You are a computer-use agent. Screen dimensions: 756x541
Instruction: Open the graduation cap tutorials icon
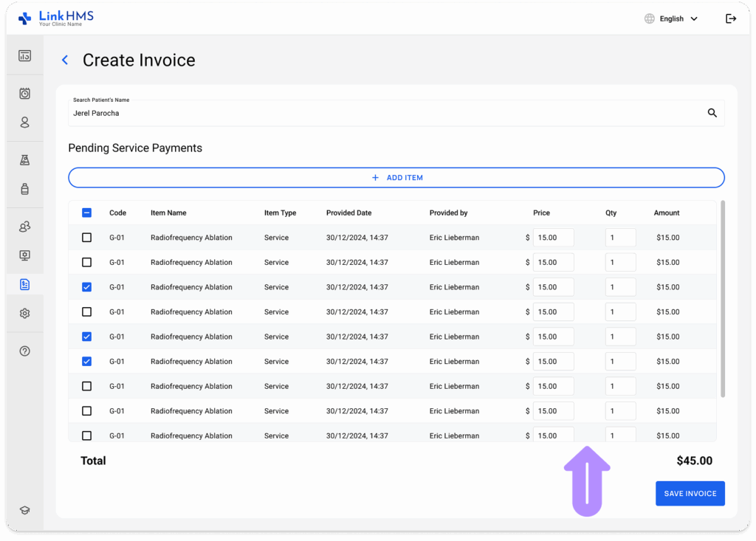24,510
